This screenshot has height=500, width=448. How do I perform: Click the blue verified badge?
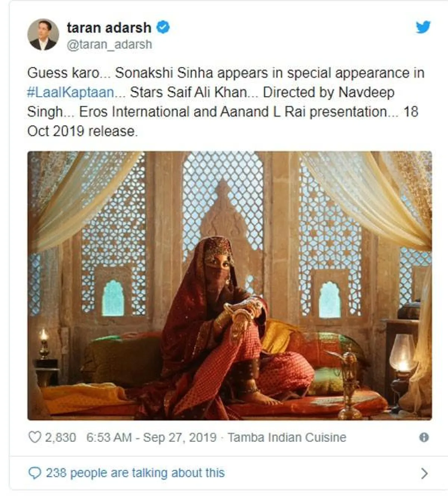(164, 27)
